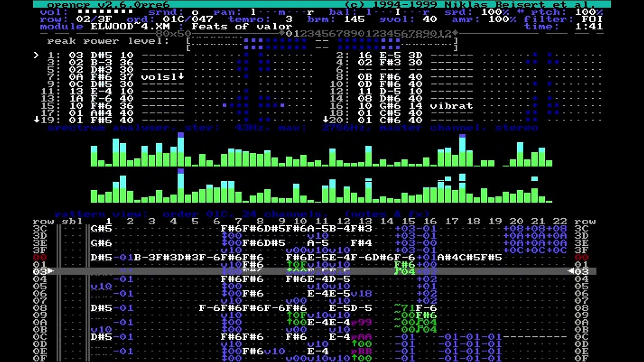Click the A#4C#5F#5 notes in row 00
Viewport: 644px width, 362px height.
click(x=470, y=257)
